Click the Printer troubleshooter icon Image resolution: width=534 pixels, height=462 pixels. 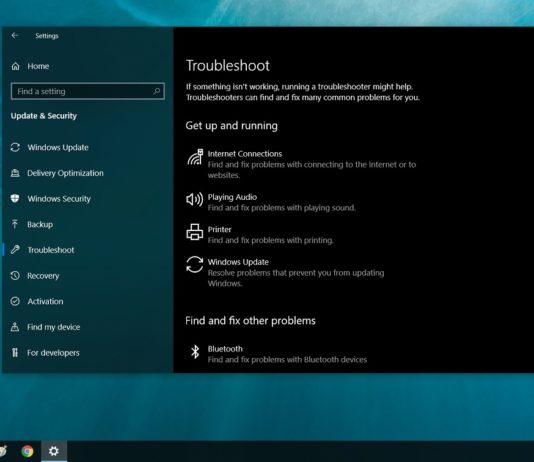tap(195, 232)
